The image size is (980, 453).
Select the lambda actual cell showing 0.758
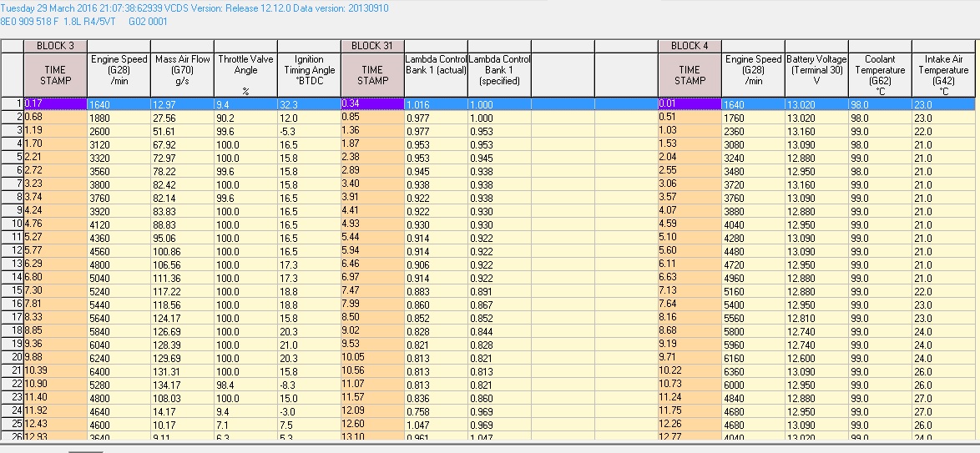pos(436,410)
